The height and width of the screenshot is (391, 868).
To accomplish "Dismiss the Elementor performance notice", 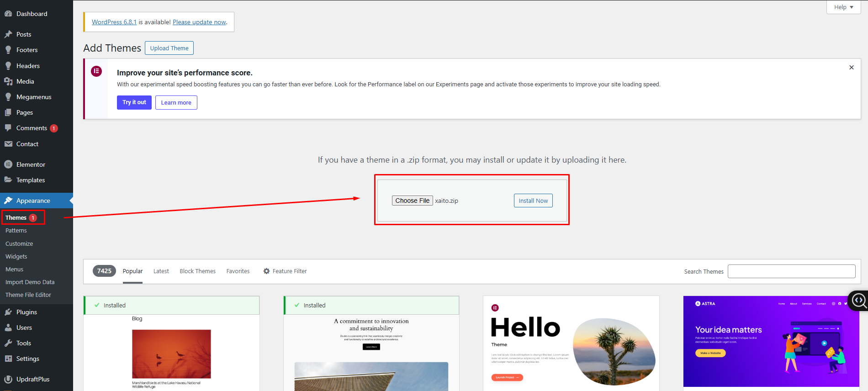I will pyautogui.click(x=851, y=68).
